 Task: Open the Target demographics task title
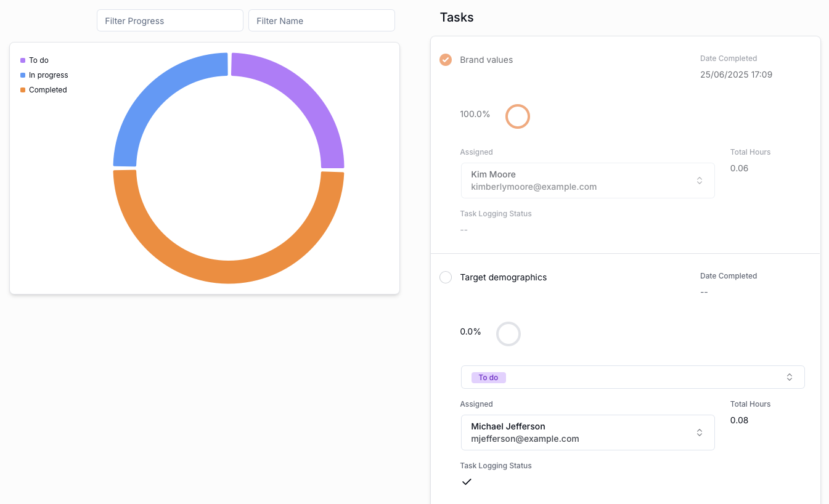pos(503,277)
